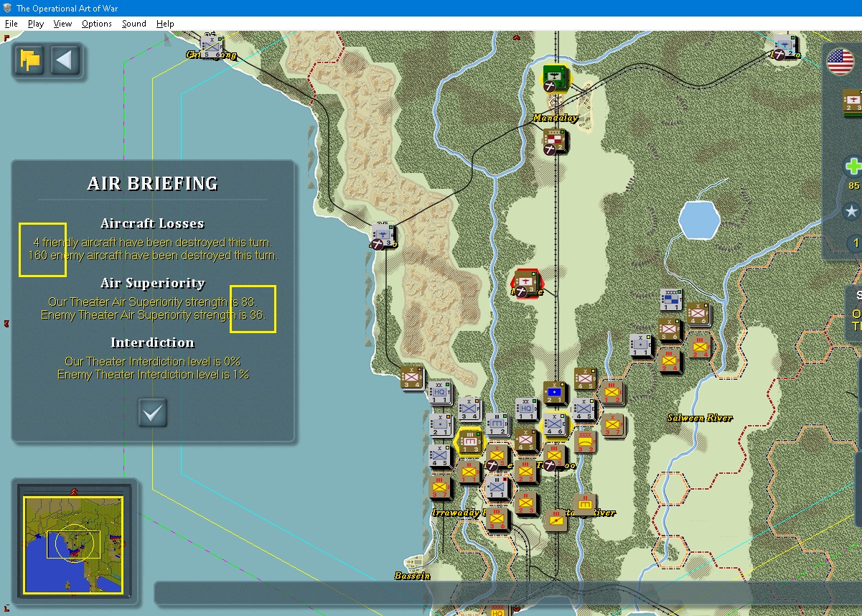
Task: Select the yellow III infantry unit 2-5
Action: 525,472
